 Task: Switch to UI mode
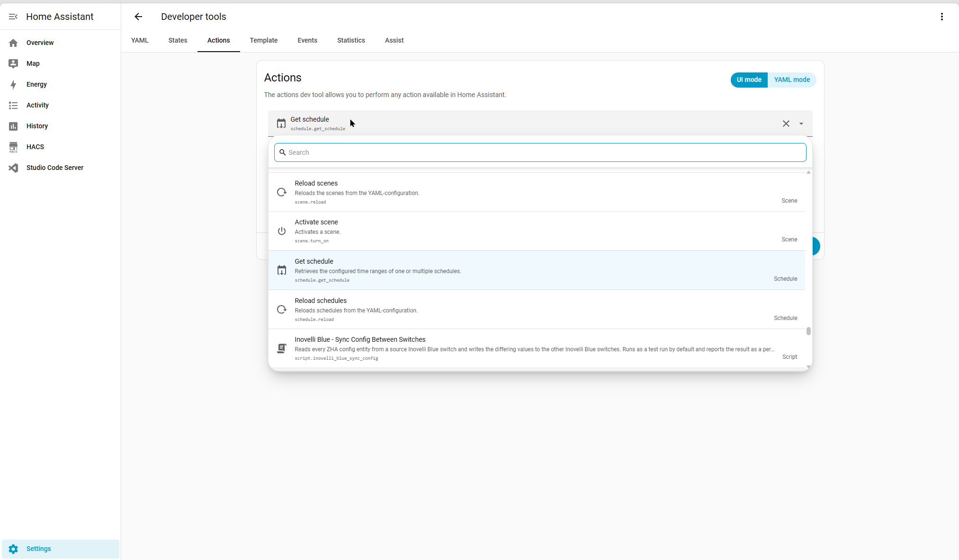pyautogui.click(x=749, y=80)
